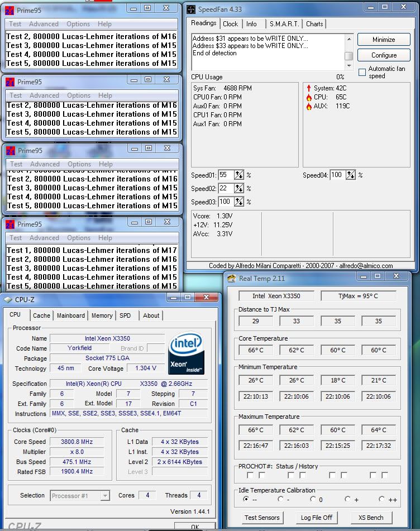This screenshot has width=420, height=531.
Task: Switch to the Memory tab in CPU-Z
Action: tap(102, 315)
